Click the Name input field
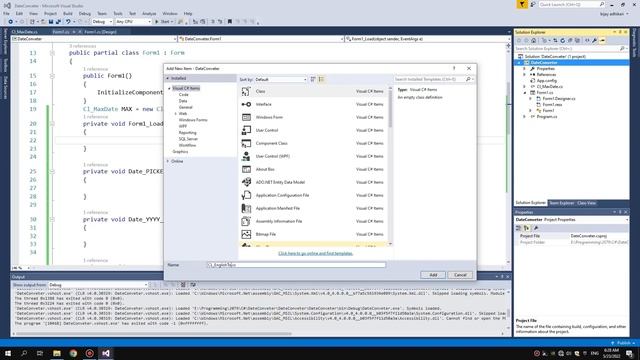 tap(296, 265)
